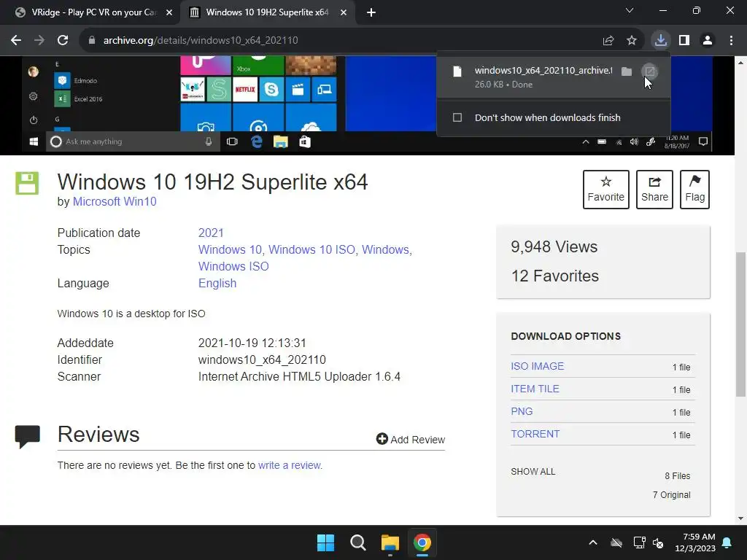The height and width of the screenshot is (560, 747).
Task: Download the TORRENT option
Action: 535,435
